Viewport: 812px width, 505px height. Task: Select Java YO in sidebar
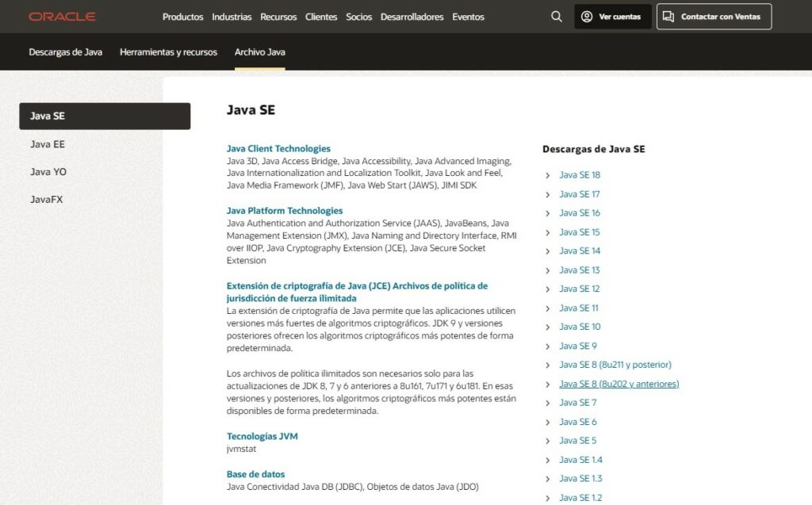pos(48,171)
